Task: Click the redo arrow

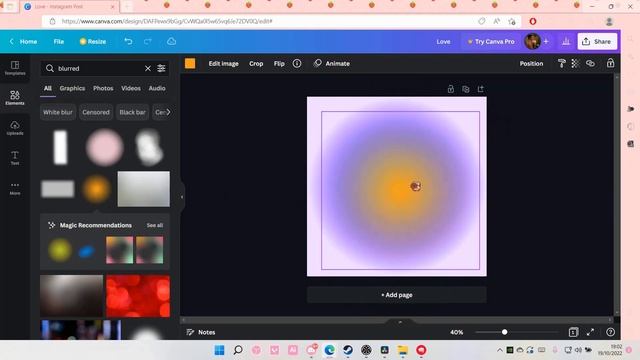Action: pos(148,41)
